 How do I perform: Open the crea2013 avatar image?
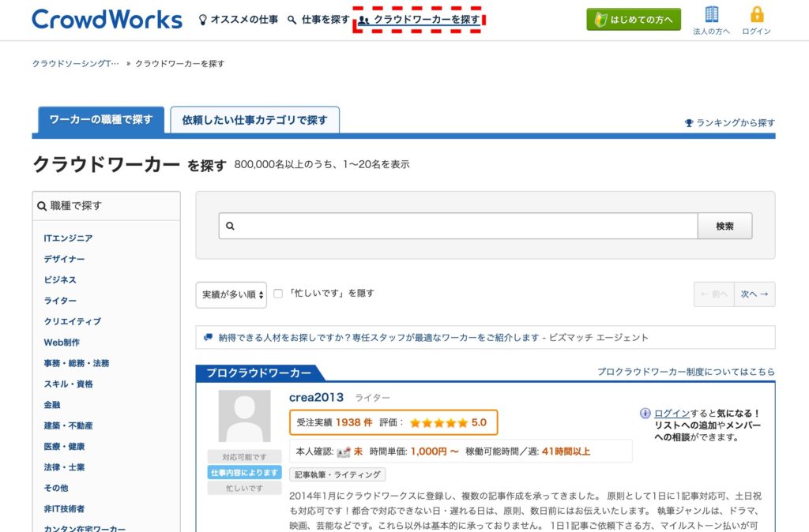245,416
